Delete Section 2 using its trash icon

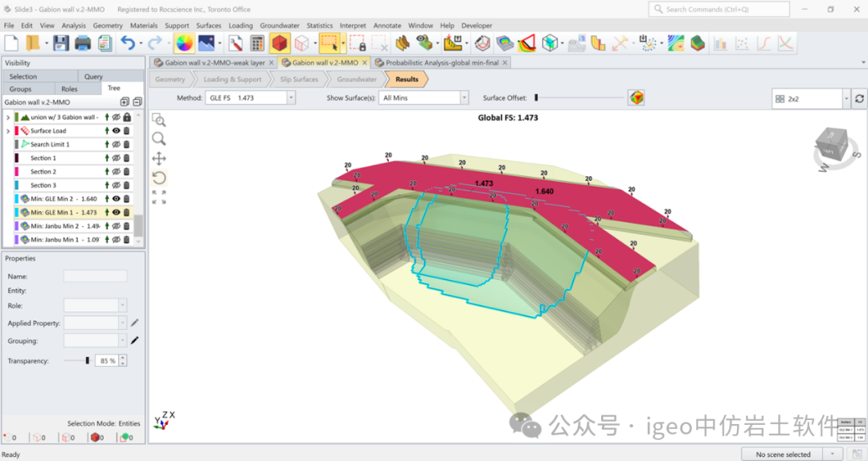tap(126, 171)
